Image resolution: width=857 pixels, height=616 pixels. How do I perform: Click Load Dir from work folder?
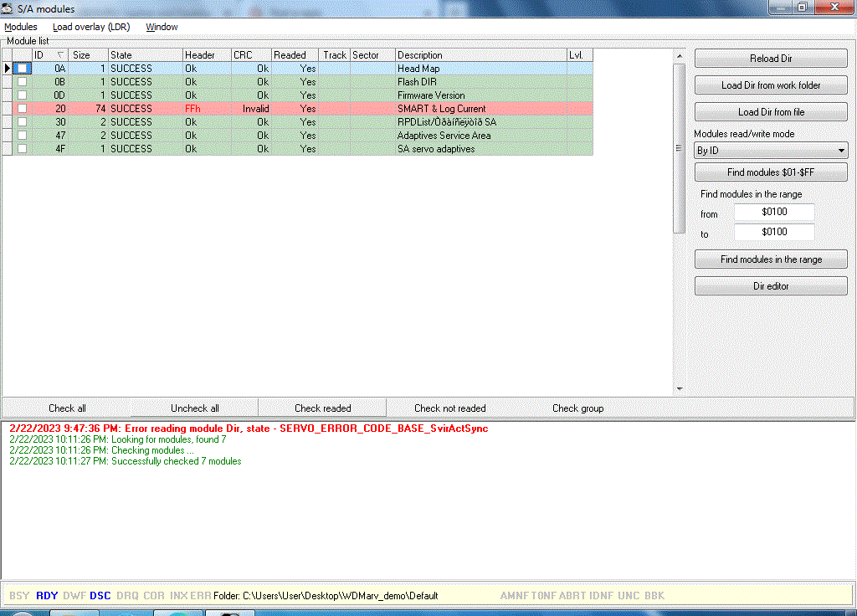click(x=771, y=85)
